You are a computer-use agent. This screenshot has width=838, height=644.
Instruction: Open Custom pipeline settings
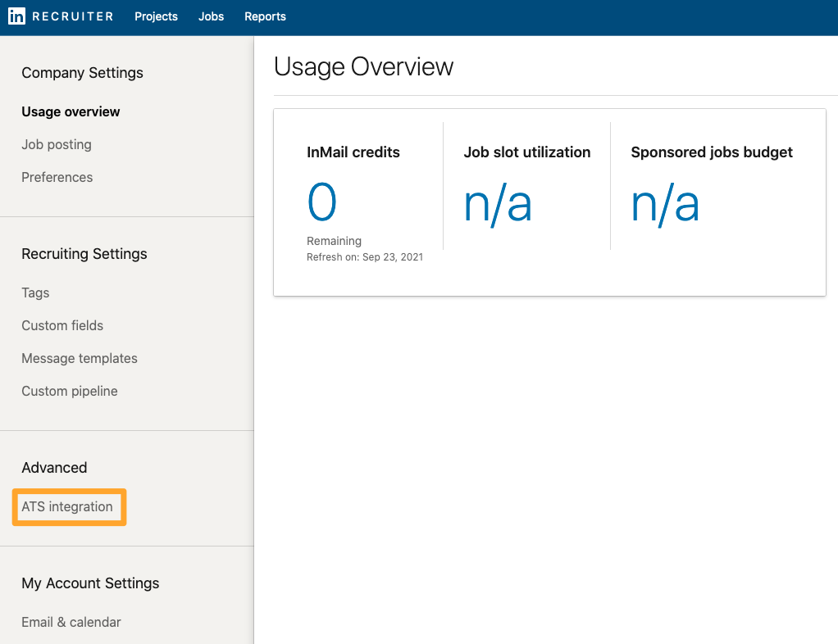(x=70, y=391)
